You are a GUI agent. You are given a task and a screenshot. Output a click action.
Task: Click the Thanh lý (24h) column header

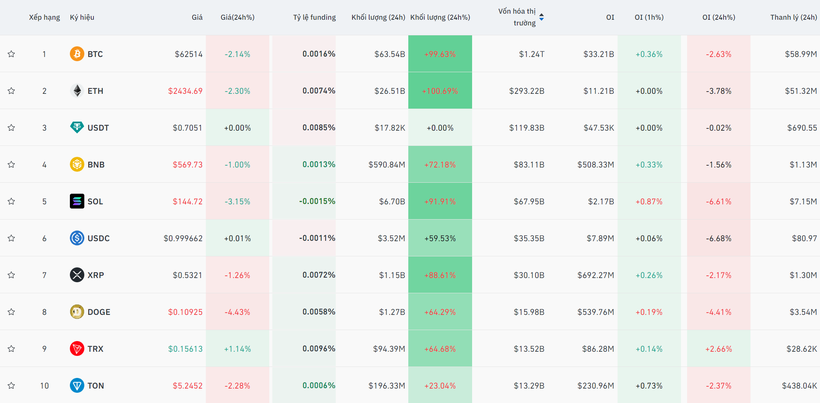tap(793, 18)
